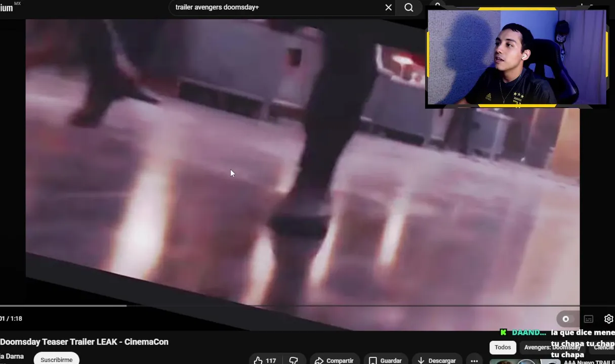
Task: Dislike the video
Action: tap(294, 360)
